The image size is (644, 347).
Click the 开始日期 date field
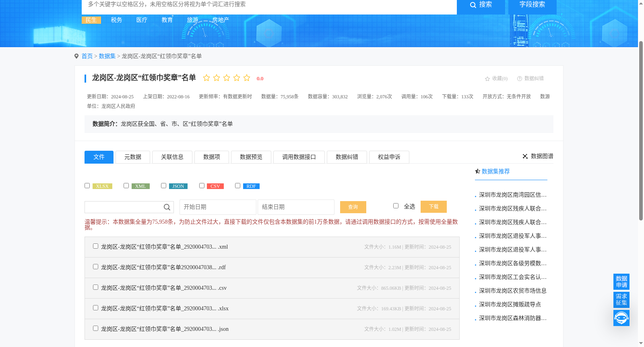(x=218, y=207)
